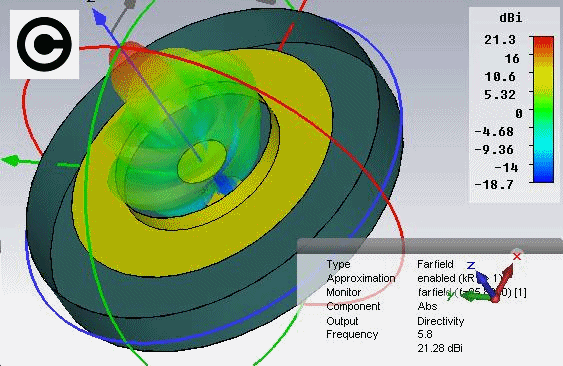Click the gray arrow near the top edge
Viewport: 563px width, 366px height.
[128, 5]
